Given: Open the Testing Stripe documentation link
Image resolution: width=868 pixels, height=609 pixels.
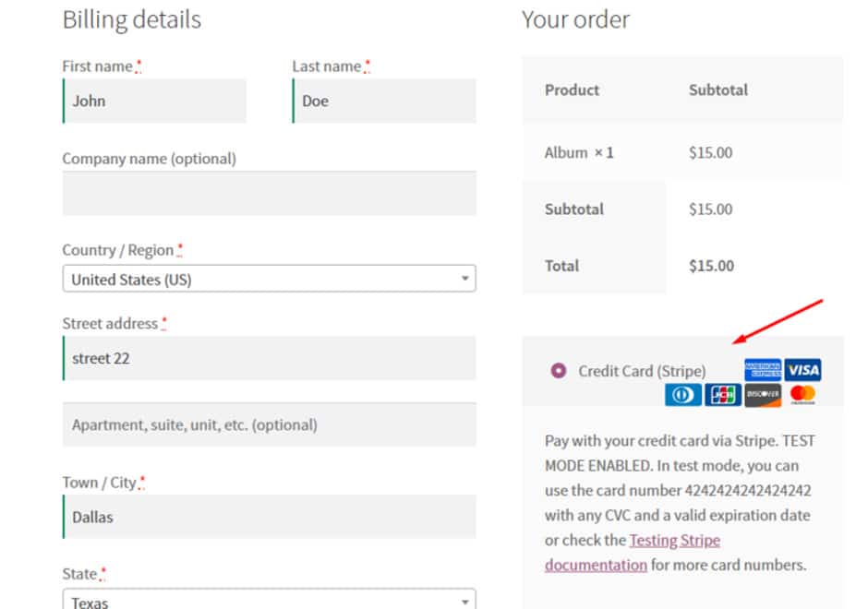Looking at the screenshot, I should pyautogui.click(x=674, y=540).
